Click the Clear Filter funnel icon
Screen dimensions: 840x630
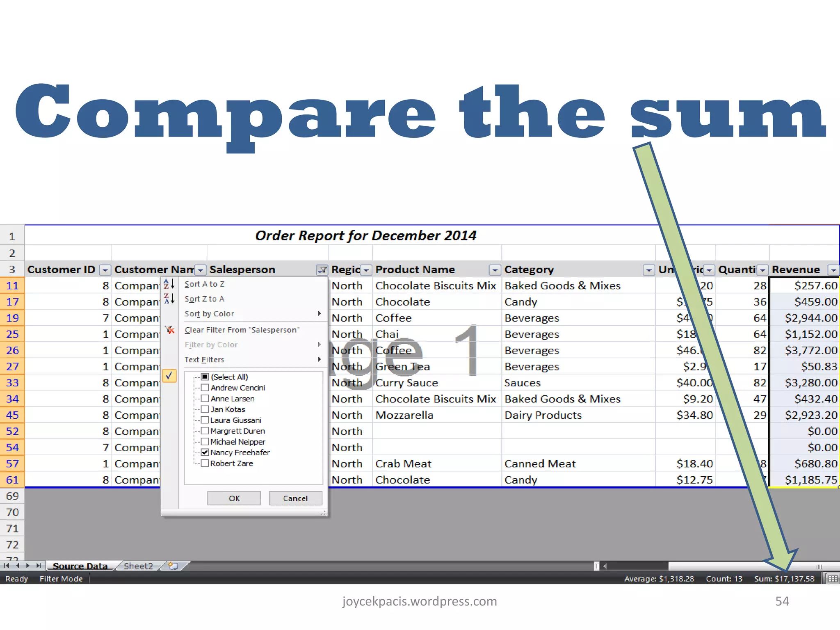[169, 330]
